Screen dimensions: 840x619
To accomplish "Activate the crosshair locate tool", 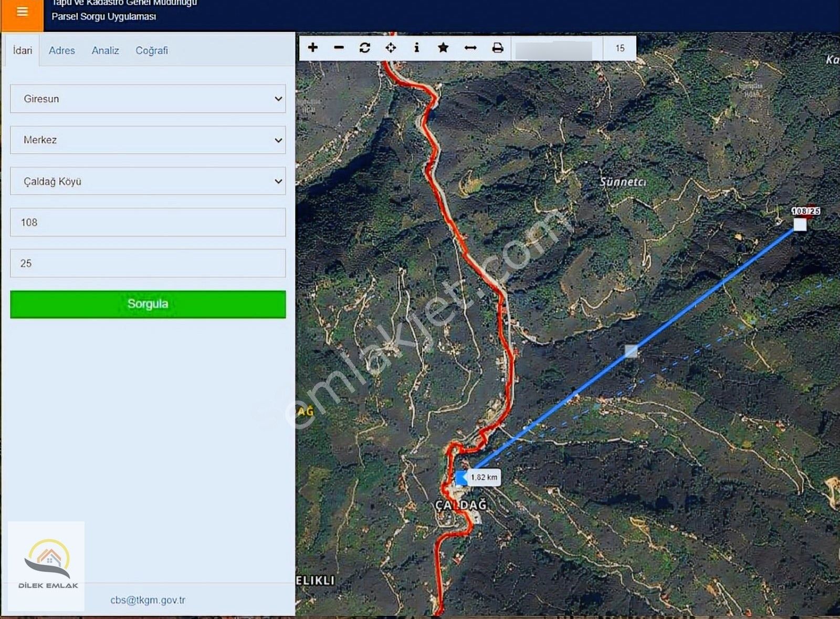I will pyautogui.click(x=391, y=48).
